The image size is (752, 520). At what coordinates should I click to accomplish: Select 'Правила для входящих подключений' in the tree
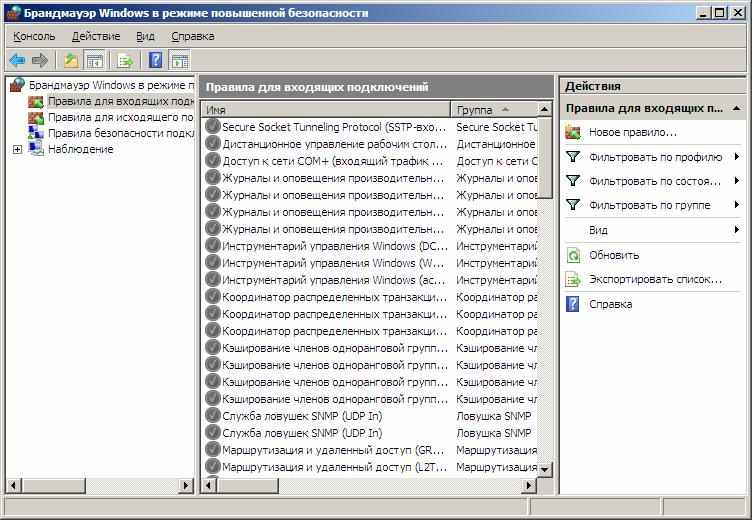coord(120,101)
